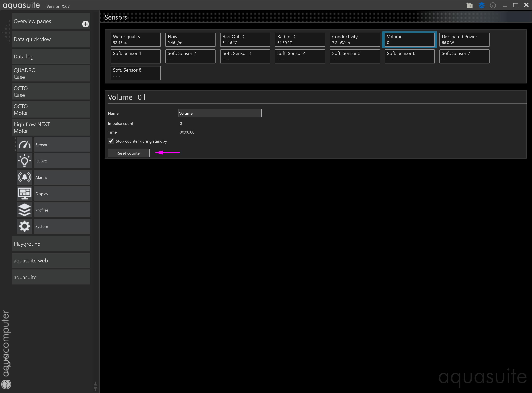
Task: Open the Data quick view menu item
Action: [51, 39]
